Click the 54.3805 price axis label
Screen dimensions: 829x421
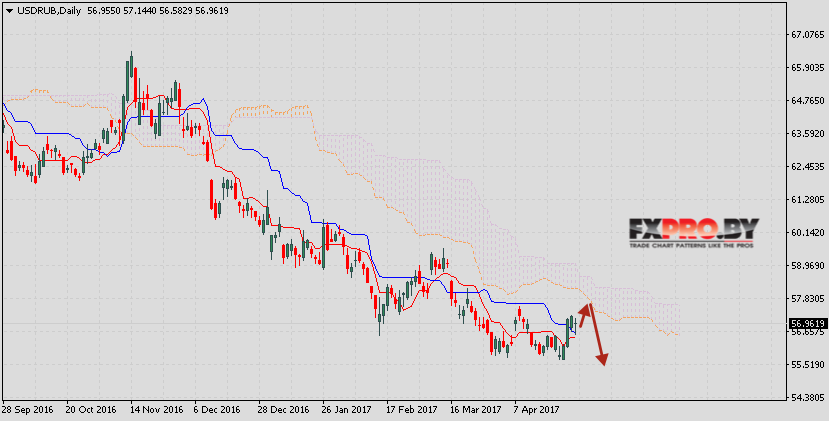tap(808, 397)
